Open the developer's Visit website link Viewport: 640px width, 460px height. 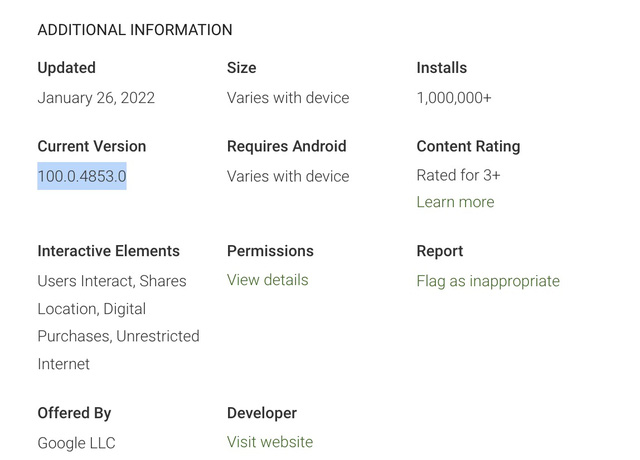[269, 442]
